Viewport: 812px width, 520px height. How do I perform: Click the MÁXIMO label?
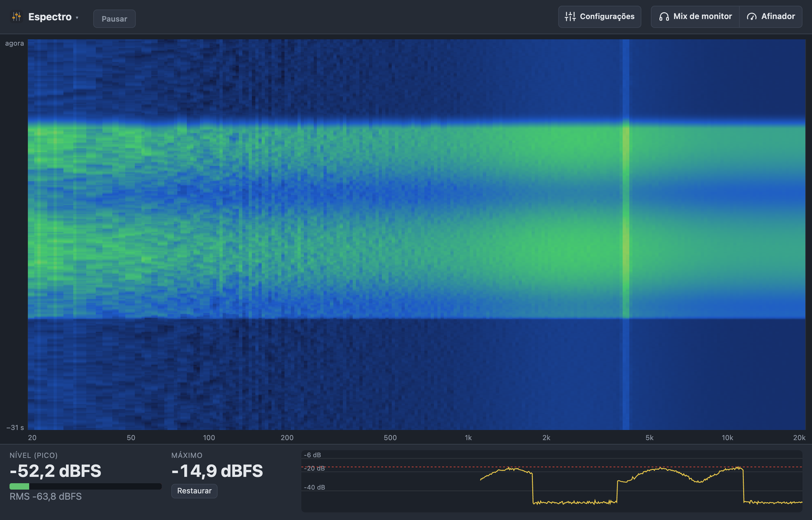[187, 456]
